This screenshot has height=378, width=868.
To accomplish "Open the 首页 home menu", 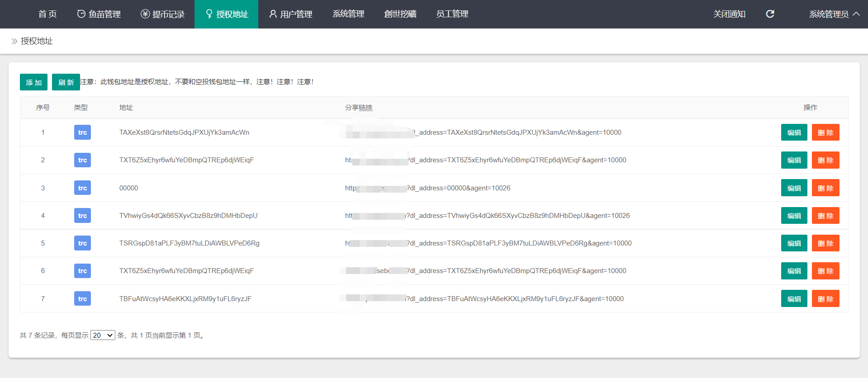I will click(47, 14).
